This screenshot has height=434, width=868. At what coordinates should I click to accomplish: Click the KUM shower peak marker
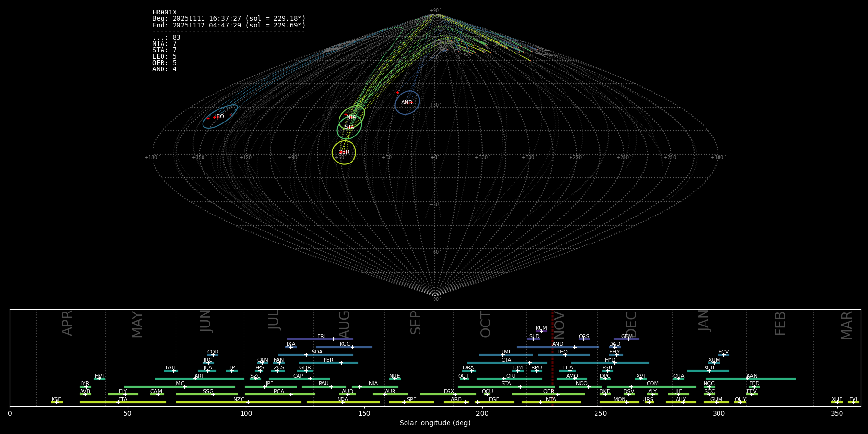pyautogui.click(x=541, y=331)
